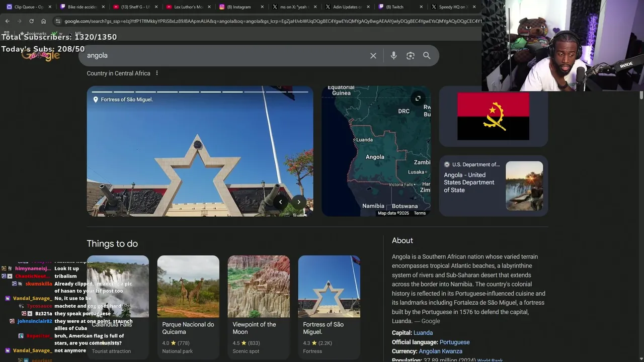Close the Instagram tab
This screenshot has height=362, width=644.
coord(262,7)
